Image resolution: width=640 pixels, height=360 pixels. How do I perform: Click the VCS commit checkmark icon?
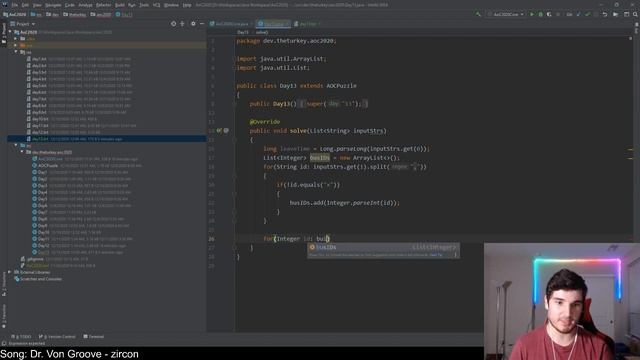point(587,14)
